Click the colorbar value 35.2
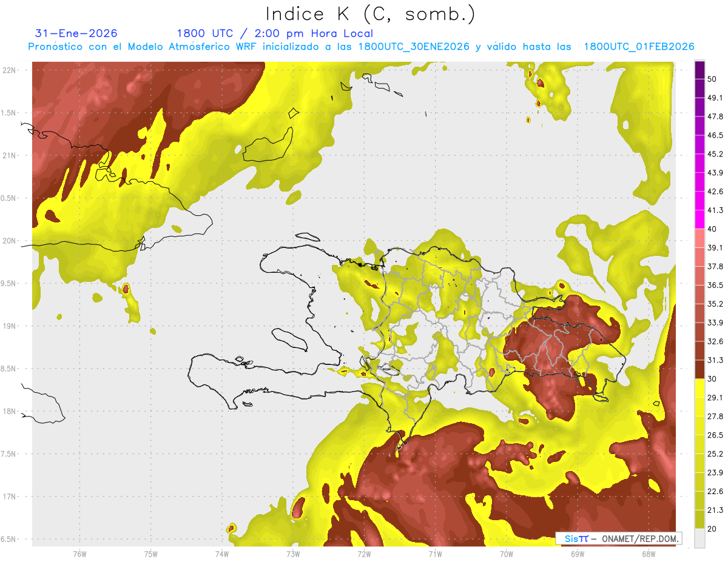The width and height of the screenshot is (728, 562). coord(715,304)
